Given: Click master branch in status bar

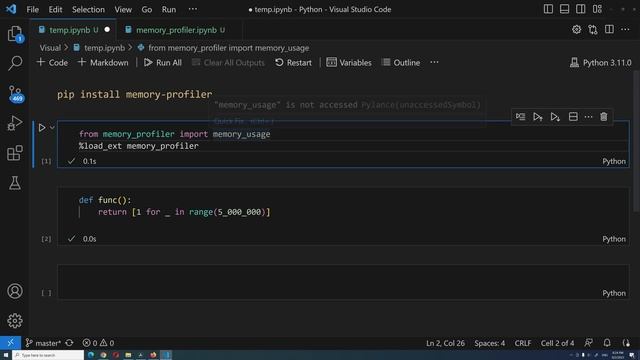Looking at the screenshot, I should pos(43,343).
